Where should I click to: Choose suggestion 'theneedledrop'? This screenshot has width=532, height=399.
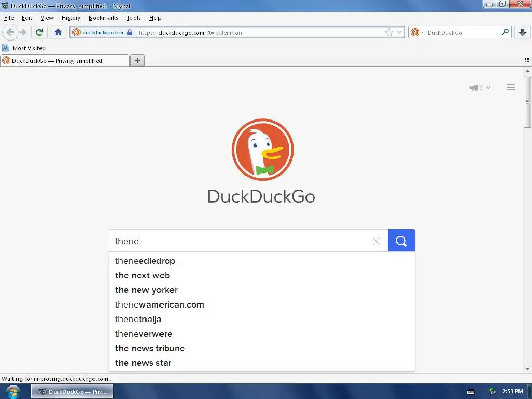262,261
